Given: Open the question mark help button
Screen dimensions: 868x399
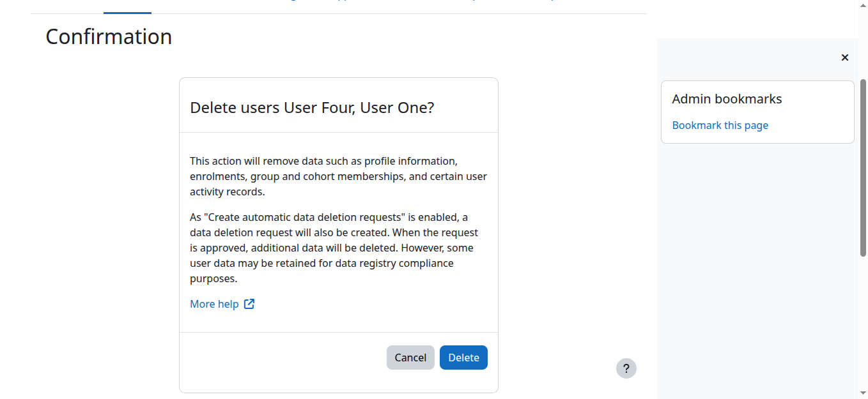Looking at the screenshot, I should pyautogui.click(x=626, y=368).
